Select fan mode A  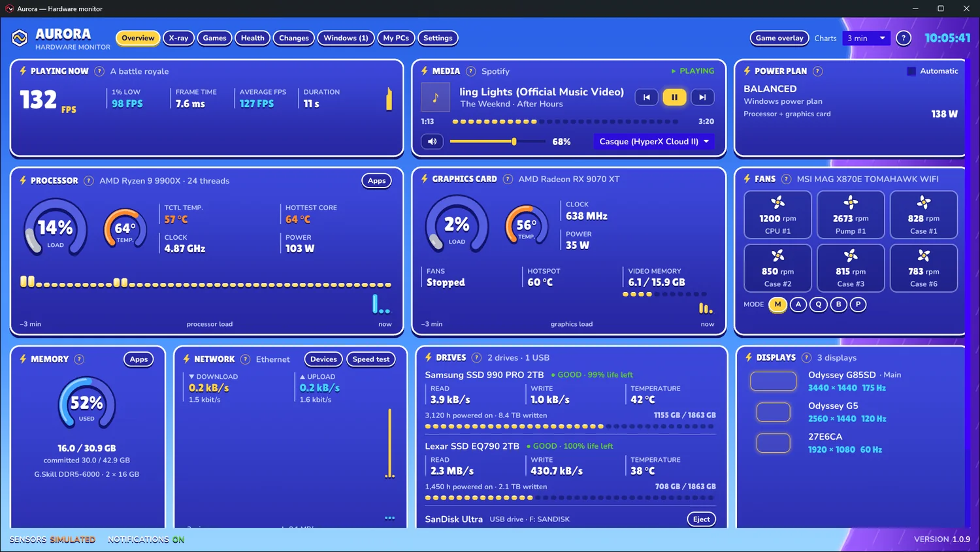tap(798, 304)
